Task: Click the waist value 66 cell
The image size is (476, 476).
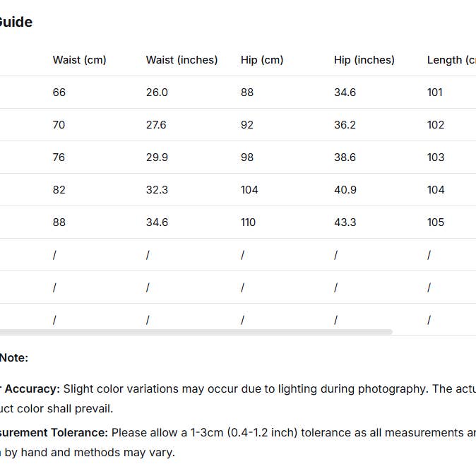Action: [59, 93]
